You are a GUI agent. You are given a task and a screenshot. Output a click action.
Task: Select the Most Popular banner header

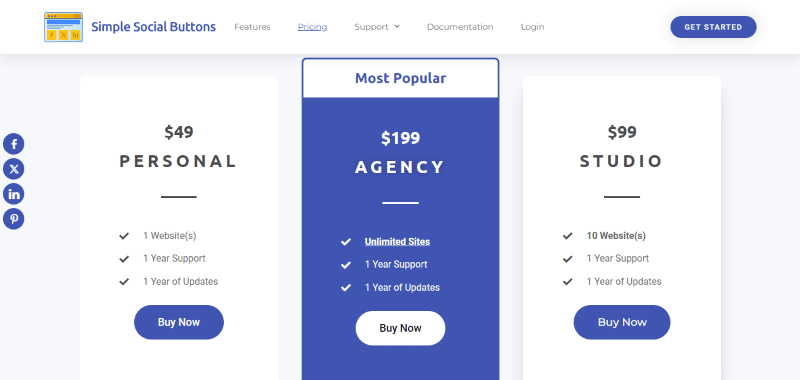pyautogui.click(x=401, y=78)
